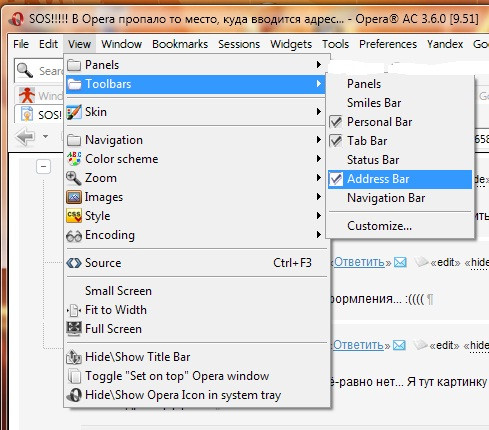Uncheck Personal Bar in Toolbars submenu
Image resolution: width=489 pixels, height=430 pixels.
coord(400,122)
